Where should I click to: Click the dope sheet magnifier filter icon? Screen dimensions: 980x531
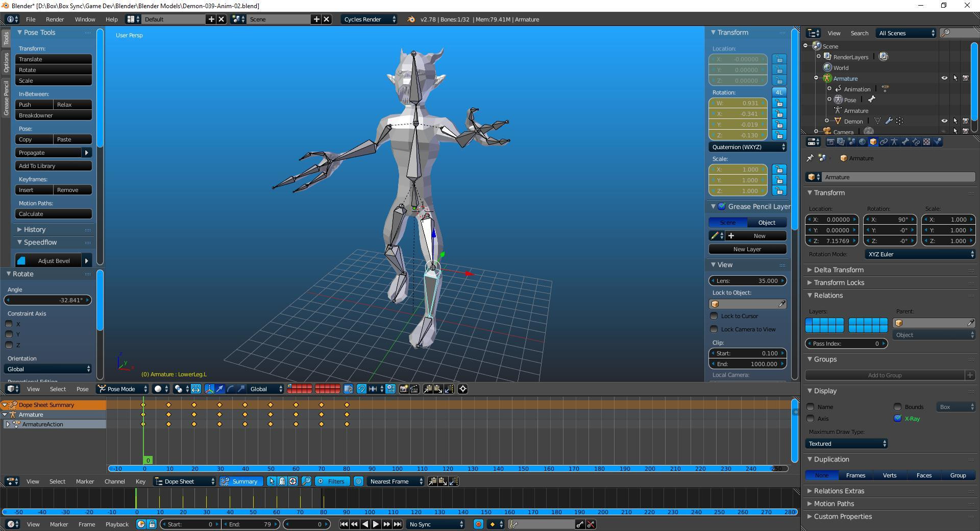[306, 481]
